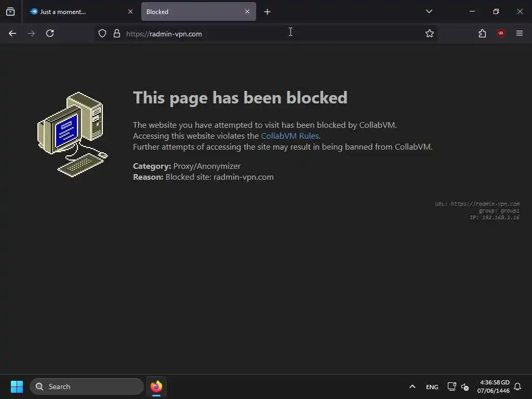
Task: Go forward one page
Action: pyautogui.click(x=31, y=33)
